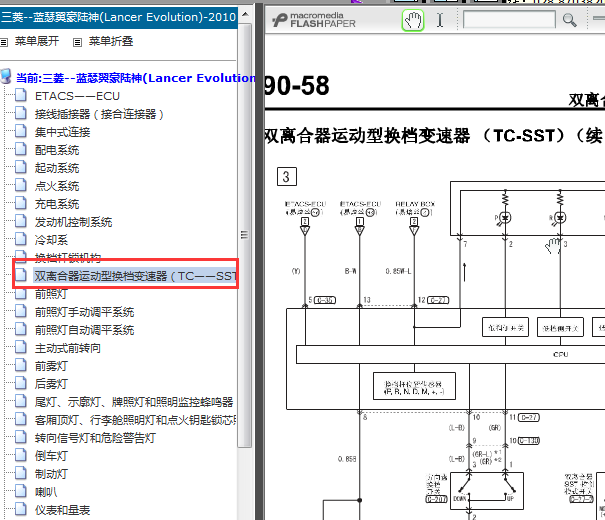Open the current vehicle root node link
This screenshot has height=520, width=605.
click(135, 78)
